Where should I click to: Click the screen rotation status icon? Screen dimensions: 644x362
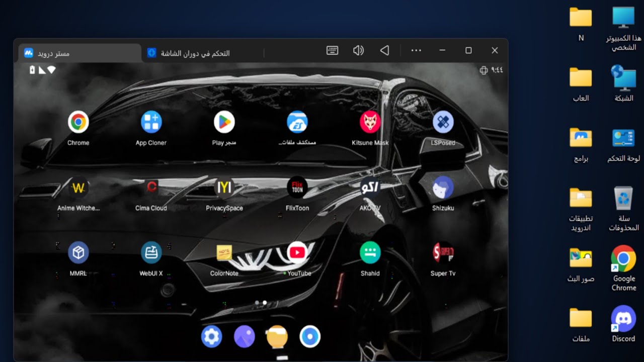coord(484,70)
